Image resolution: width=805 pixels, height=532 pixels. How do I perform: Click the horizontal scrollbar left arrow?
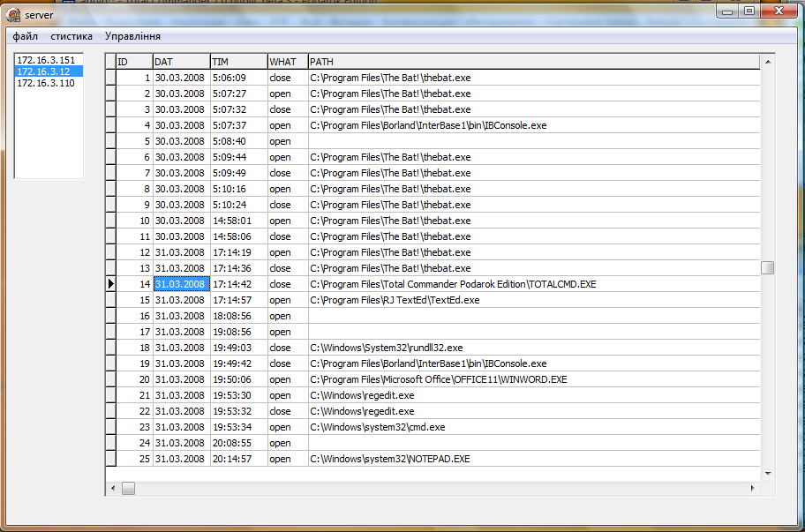point(113,489)
